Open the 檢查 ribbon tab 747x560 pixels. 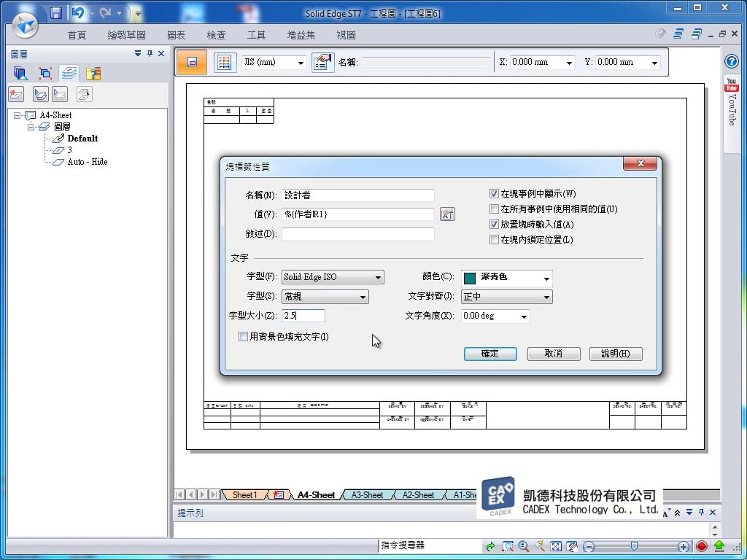pyautogui.click(x=216, y=35)
